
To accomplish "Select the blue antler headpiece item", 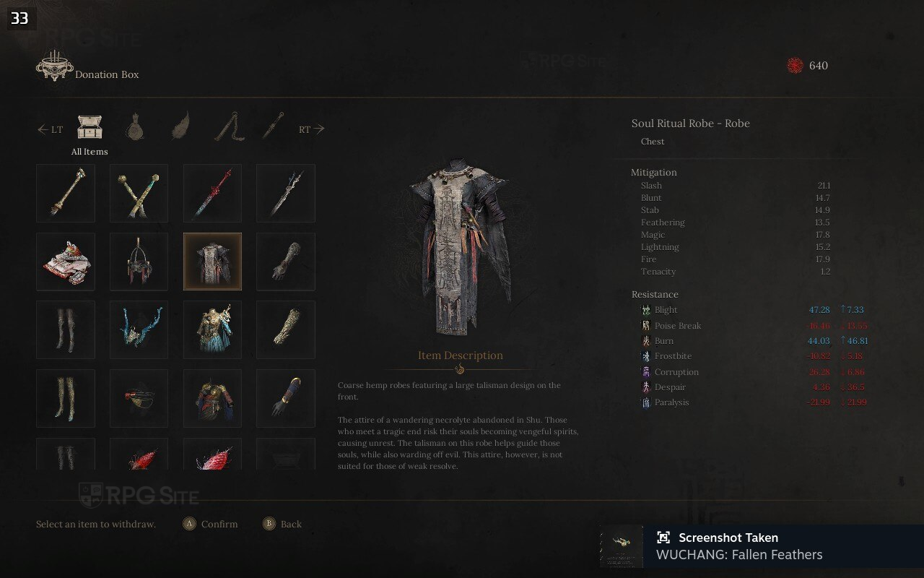I will point(139,329).
